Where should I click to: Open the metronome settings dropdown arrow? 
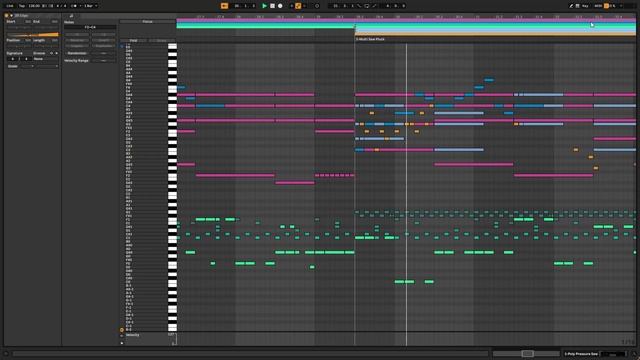pyautogui.click(x=80, y=6)
